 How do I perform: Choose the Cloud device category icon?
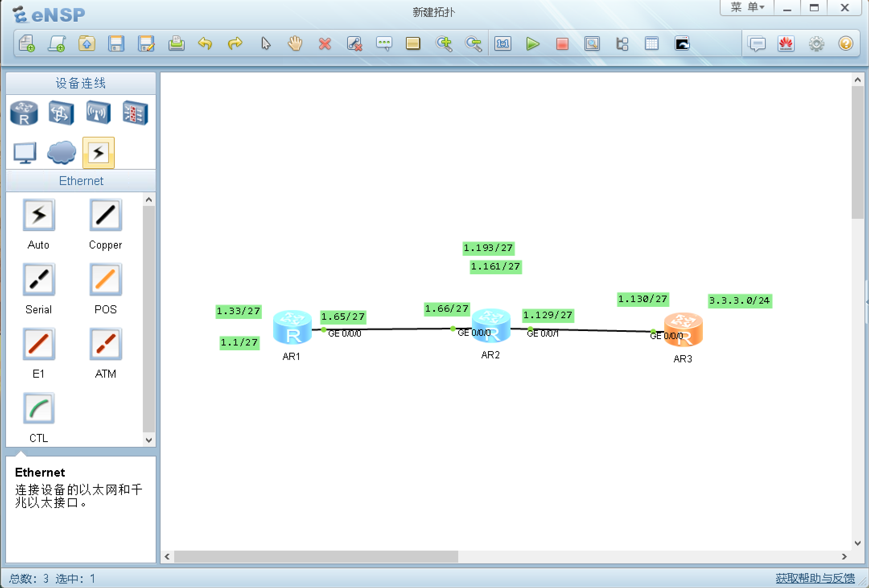click(62, 152)
